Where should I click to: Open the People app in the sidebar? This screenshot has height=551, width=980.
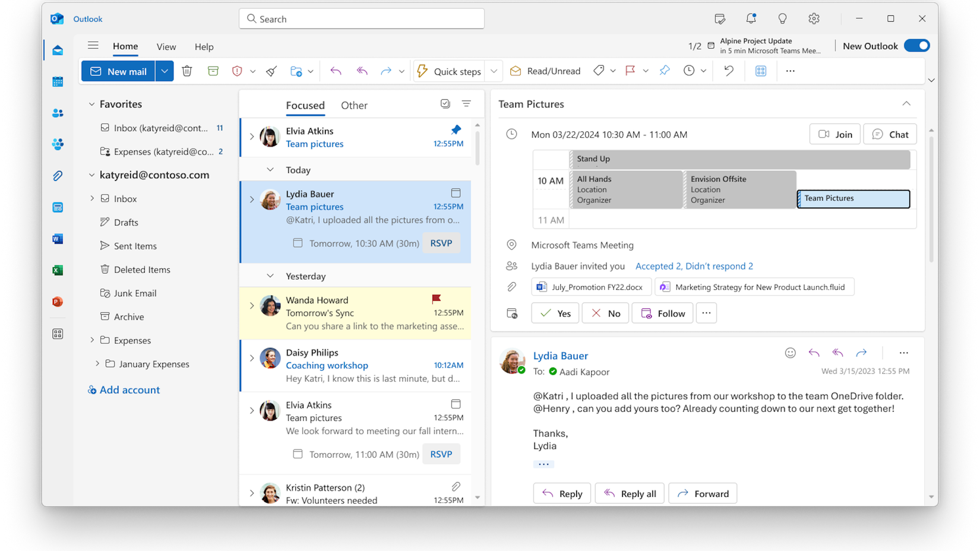pos(57,113)
